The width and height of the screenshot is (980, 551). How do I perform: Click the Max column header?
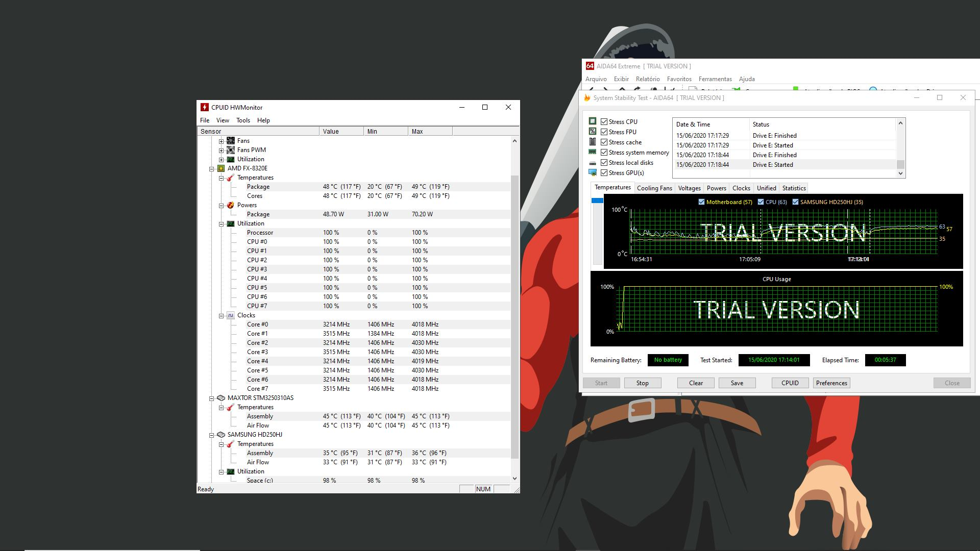coord(430,132)
